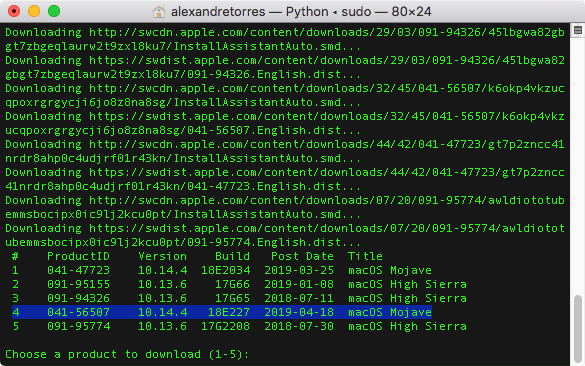Click 'macOS High Sierra' title in row 3

pos(407,298)
